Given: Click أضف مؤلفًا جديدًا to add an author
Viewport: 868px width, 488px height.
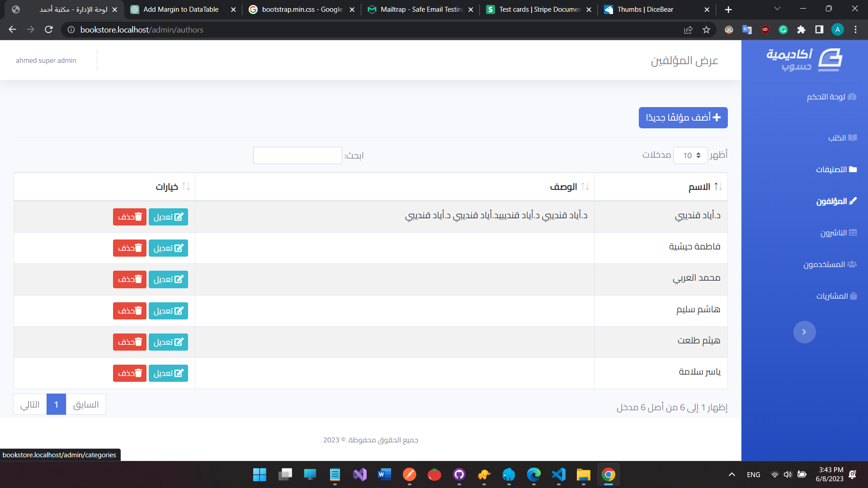Looking at the screenshot, I should pyautogui.click(x=683, y=117).
